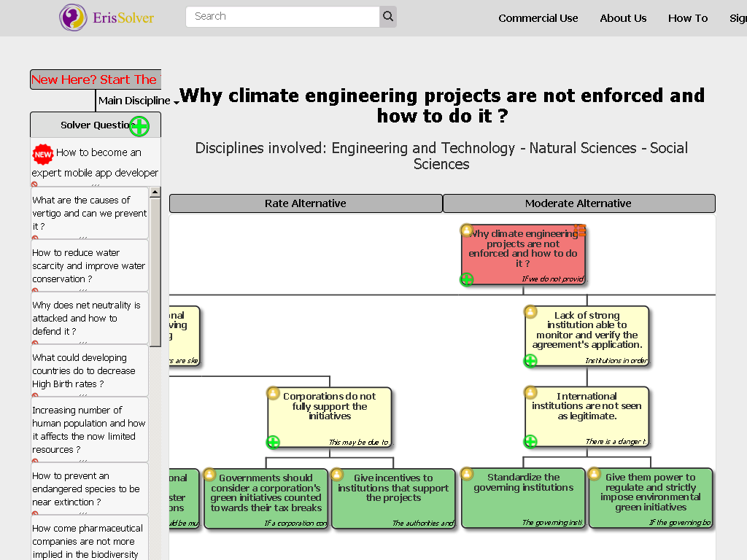Click 'Institutions in order' note text
This screenshot has height=560, width=747.
tap(616, 360)
